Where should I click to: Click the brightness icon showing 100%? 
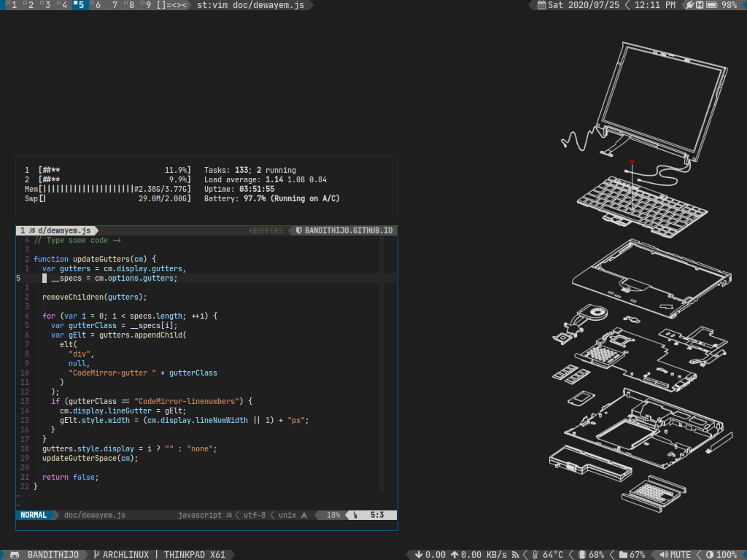[710, 555]
